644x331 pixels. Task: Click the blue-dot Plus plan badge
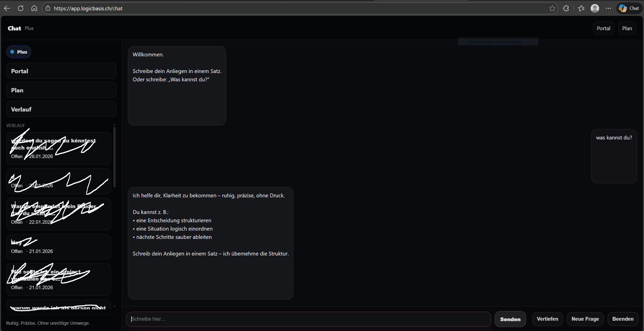tap(19, 52)
